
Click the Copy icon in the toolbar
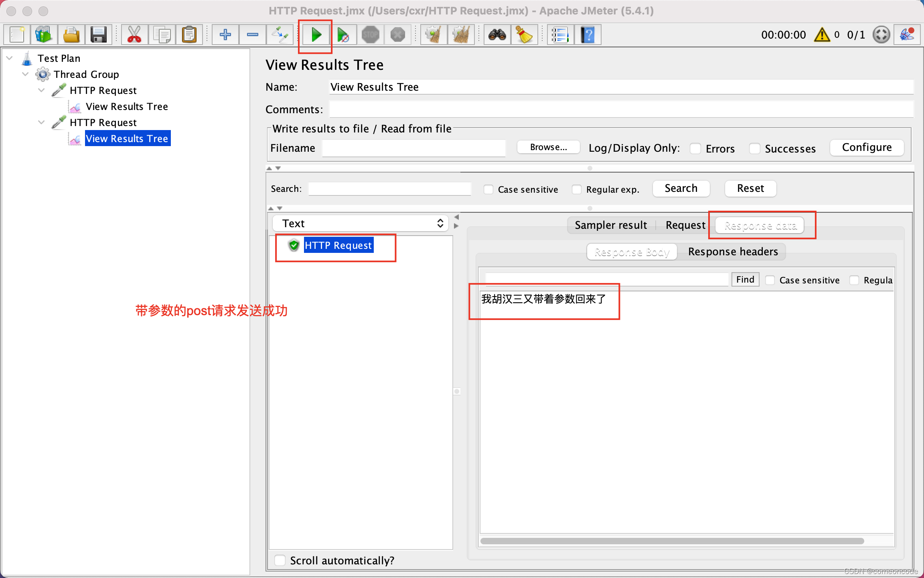coord(162,35)
